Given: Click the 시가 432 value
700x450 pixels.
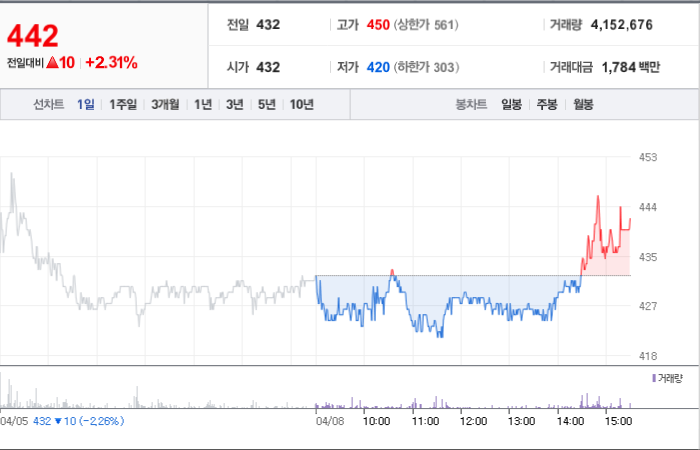Looking at the screenshot, I should (254, 67).
